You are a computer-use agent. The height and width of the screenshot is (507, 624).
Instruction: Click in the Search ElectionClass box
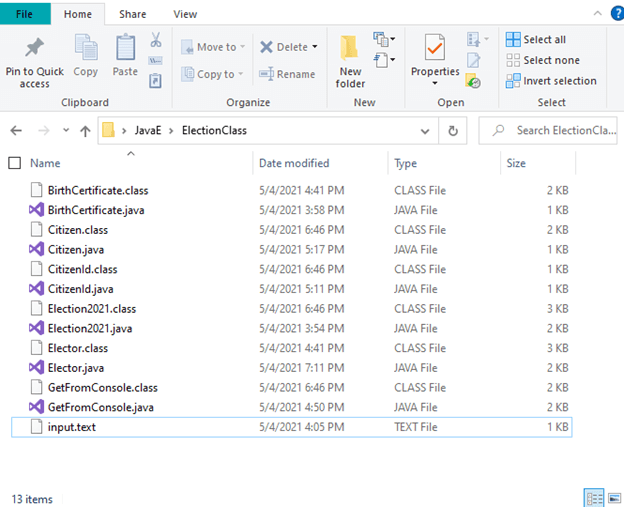548,131
